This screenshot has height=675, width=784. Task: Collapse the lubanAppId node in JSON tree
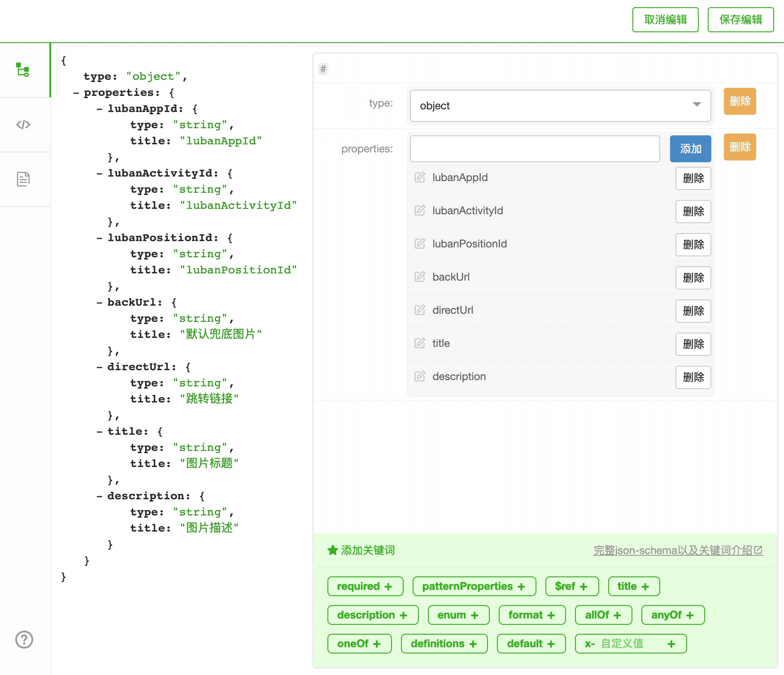pos(100,109)
